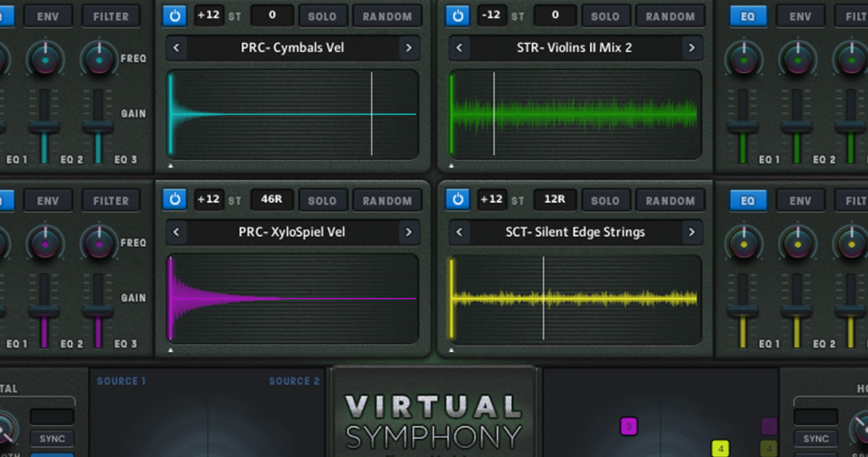Randomize the PRC- Cymbals Vel slot
Viewport: 868px width, 457px height.
point(387,16)
